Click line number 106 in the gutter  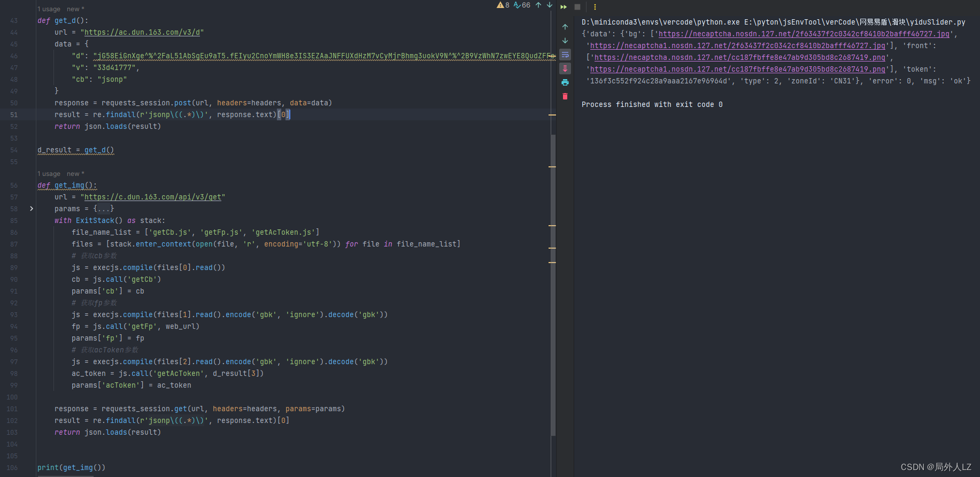[x=12, y=467]
